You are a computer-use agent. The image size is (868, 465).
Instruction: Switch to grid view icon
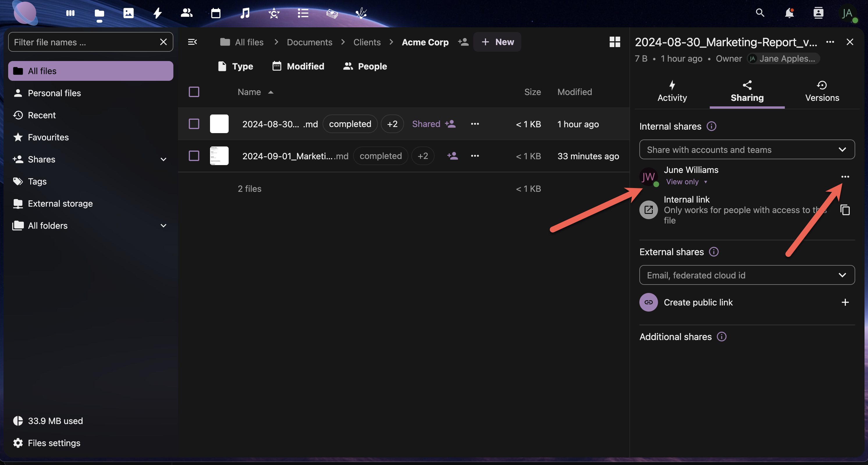click(x=615, y=42)
